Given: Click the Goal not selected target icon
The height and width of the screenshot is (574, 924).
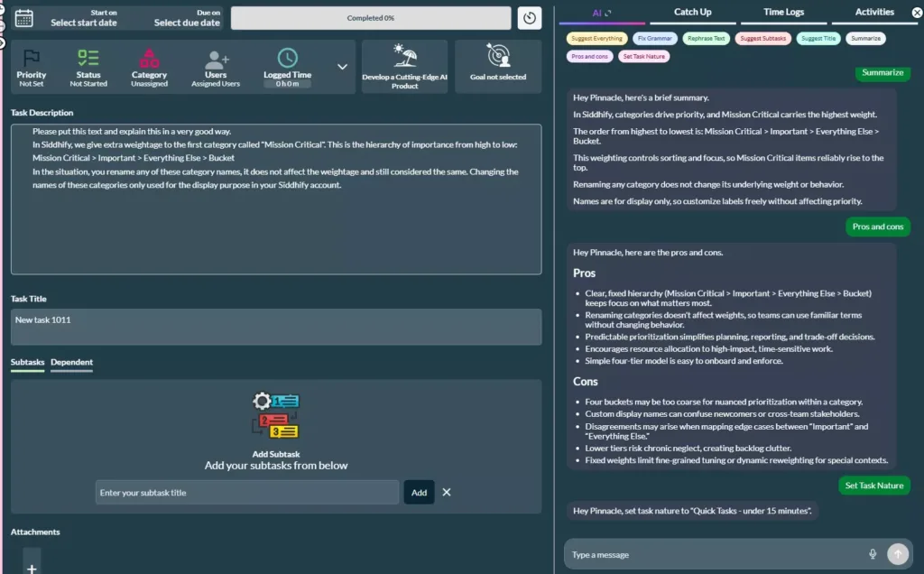Looking at the screenshot, I should coord(498,55).
